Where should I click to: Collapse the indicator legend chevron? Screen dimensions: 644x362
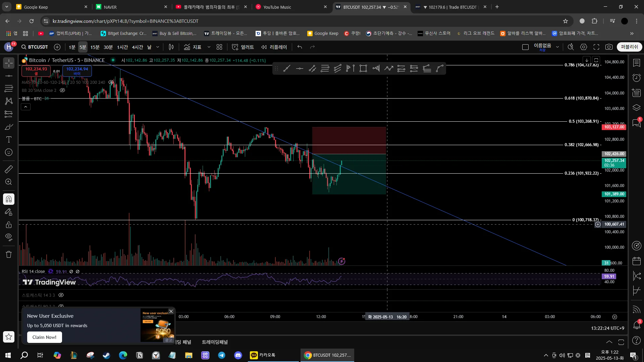[26, 107]
